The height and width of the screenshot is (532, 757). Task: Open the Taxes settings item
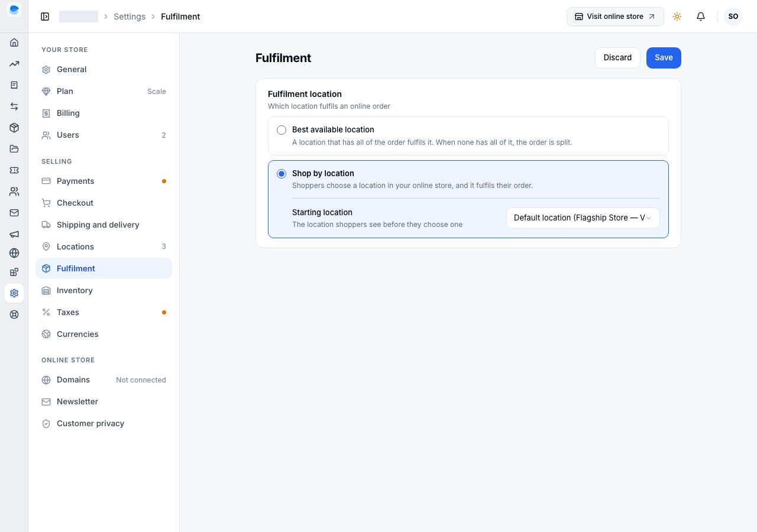(x=103, y=312)
